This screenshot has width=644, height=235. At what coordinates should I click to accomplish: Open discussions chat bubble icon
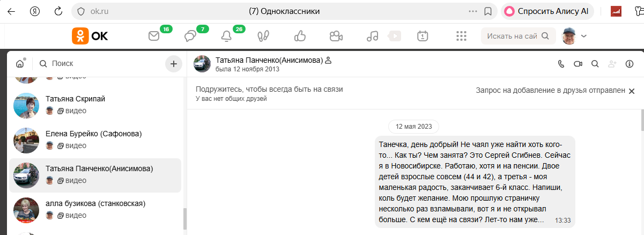[190, 36]
